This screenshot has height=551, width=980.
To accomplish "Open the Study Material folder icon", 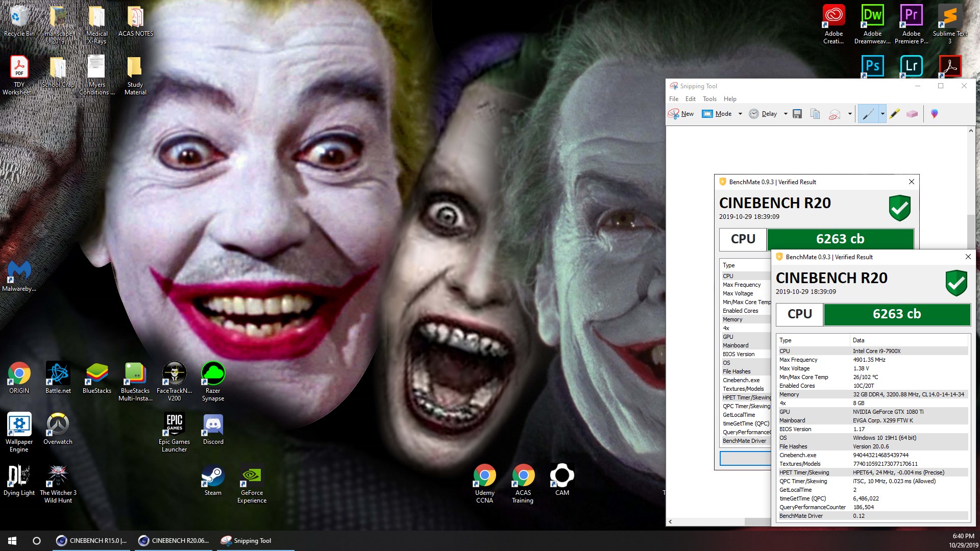I will pos(135,76).
